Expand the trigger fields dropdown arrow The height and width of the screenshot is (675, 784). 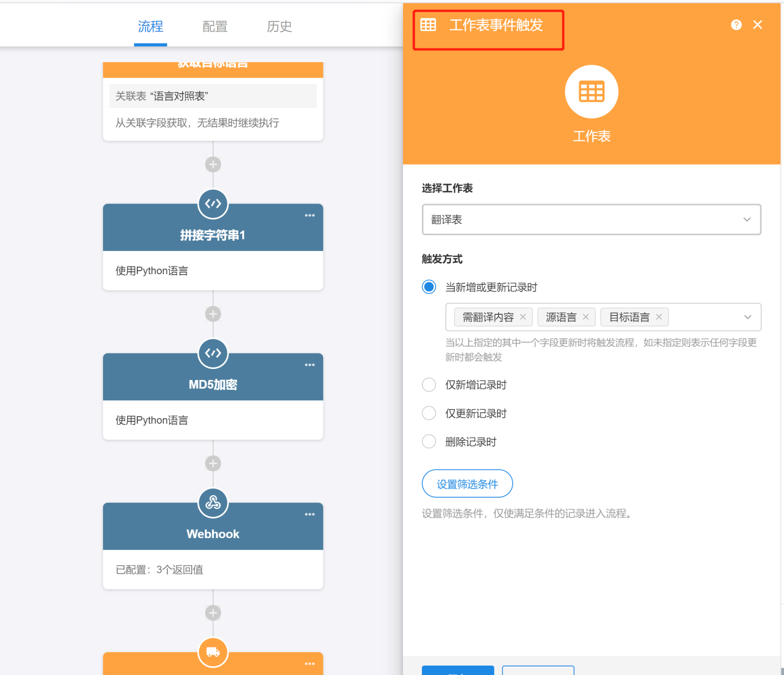coord(747,317)
